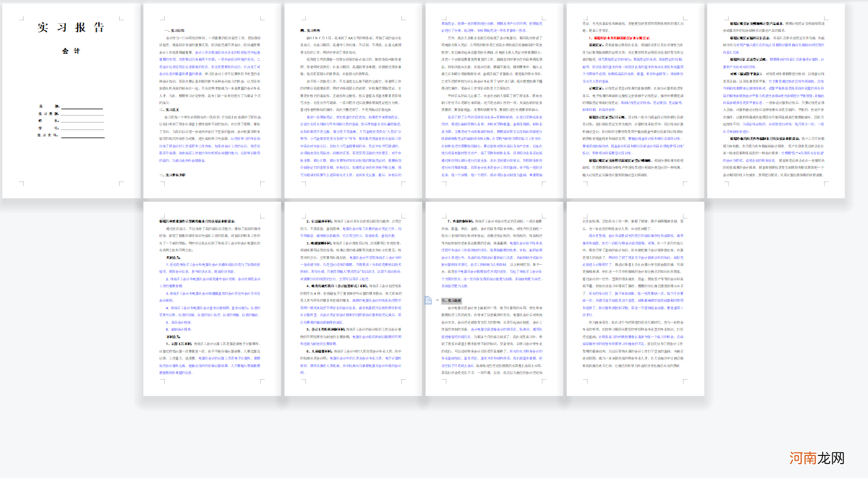Screen dimensions: 868x478
Task: Click the 实习报告 title on the cover page
Action: (x=71, y=27)
